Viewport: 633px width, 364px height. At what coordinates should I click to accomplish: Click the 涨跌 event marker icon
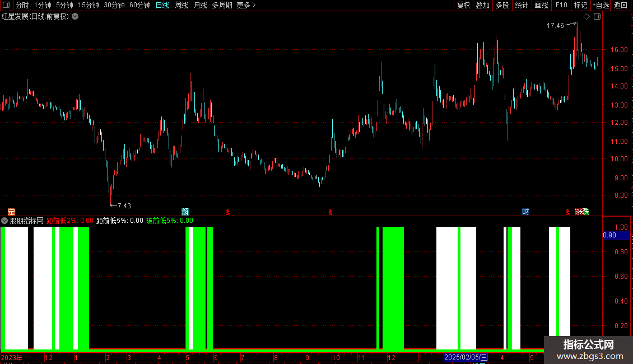pyautogui.click(x=582, y=212)
